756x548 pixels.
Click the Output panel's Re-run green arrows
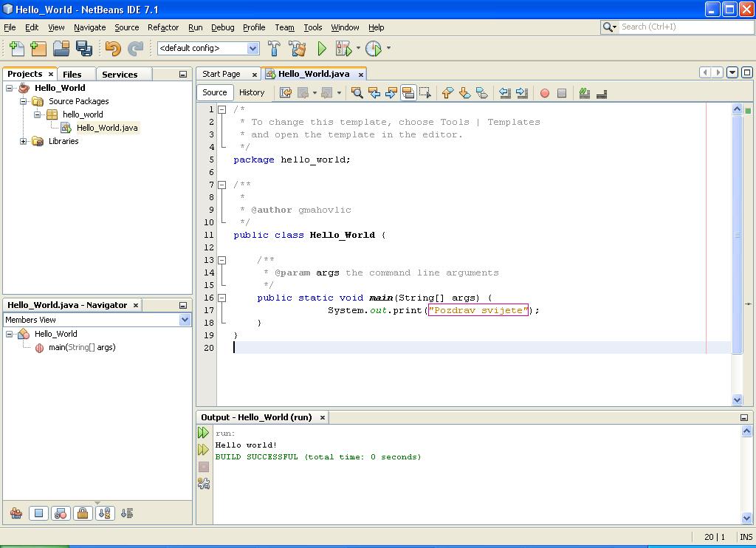point(204,433)
